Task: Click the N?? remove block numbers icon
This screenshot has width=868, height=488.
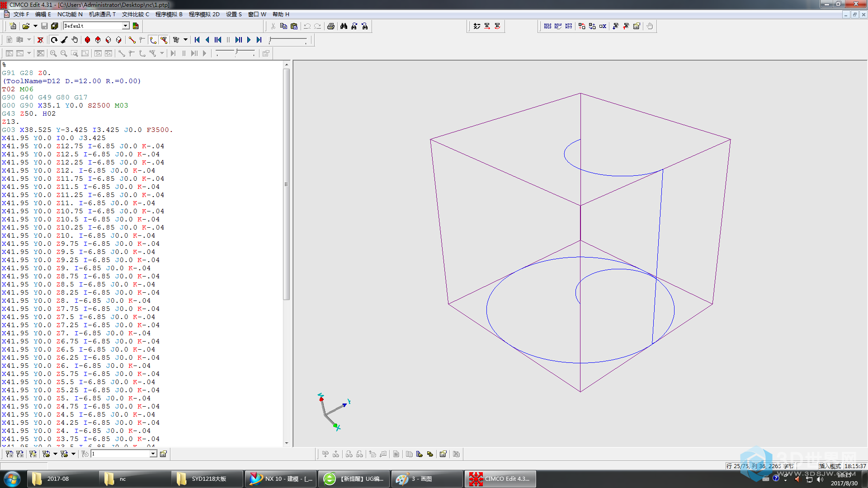Action: pos(569,26)
